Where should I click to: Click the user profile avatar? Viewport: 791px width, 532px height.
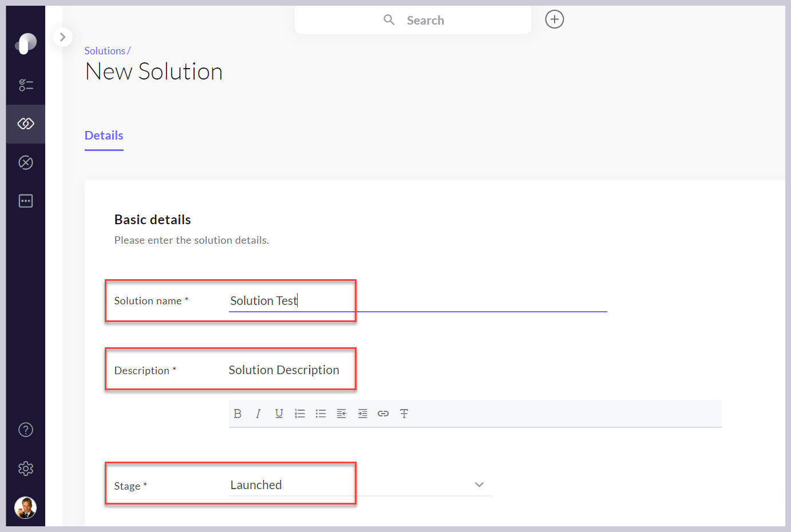[26, 507]
